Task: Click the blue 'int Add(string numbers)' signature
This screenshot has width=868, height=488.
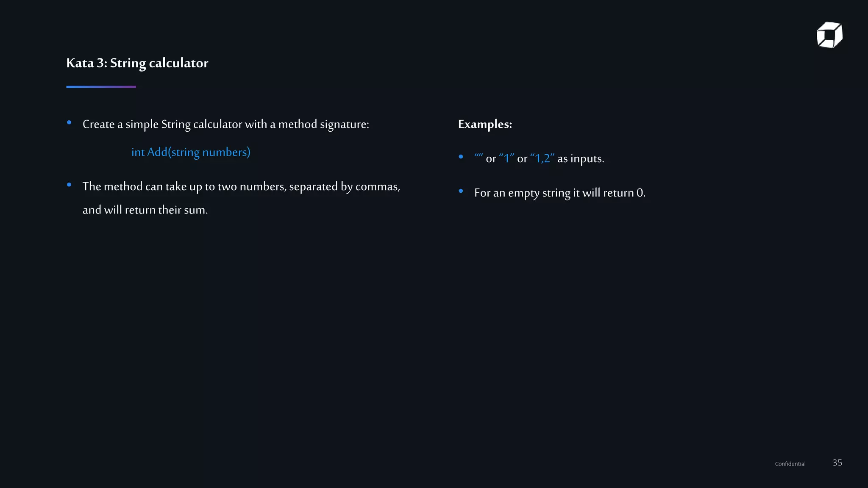Action: point(191,152)
